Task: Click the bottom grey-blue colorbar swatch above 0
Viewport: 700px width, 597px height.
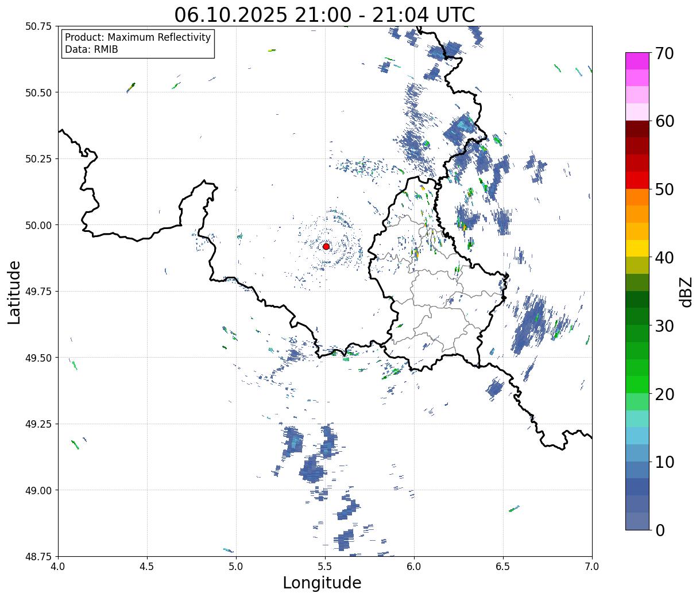Action: [x=637, y=521]
